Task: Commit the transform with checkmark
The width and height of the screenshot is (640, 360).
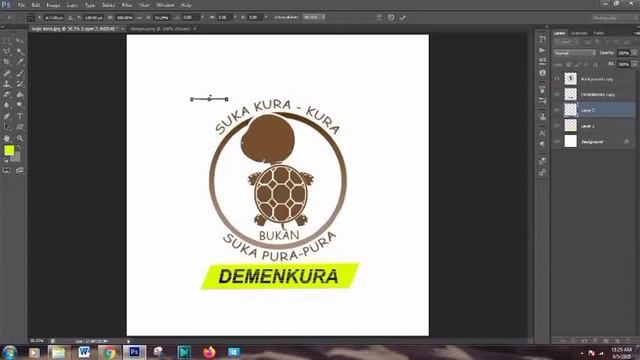Action: point(403,18)
